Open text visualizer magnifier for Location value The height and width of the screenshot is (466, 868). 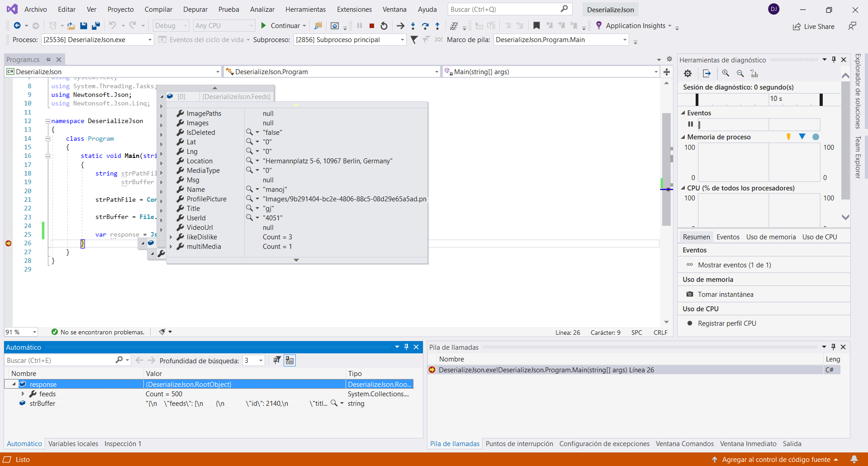(249, 161)
